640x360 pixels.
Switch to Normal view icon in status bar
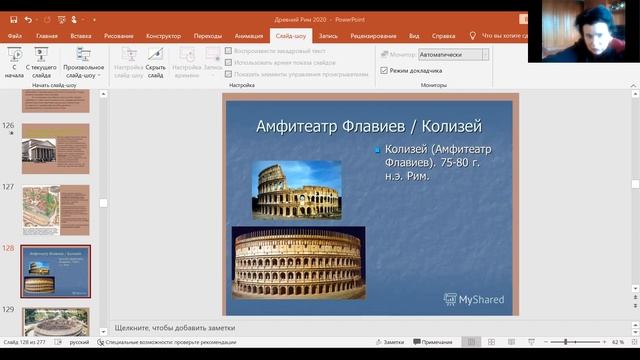pos(471,342)
